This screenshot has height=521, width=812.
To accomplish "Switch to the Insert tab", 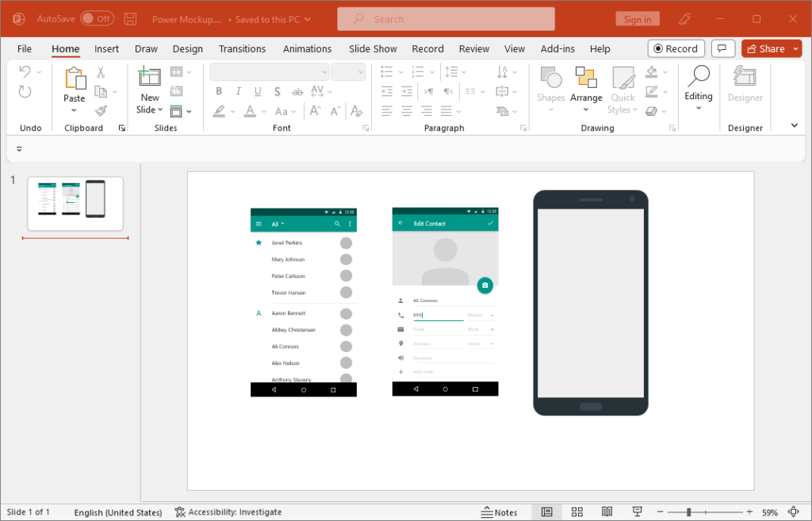I will click(x=106, y=48).
